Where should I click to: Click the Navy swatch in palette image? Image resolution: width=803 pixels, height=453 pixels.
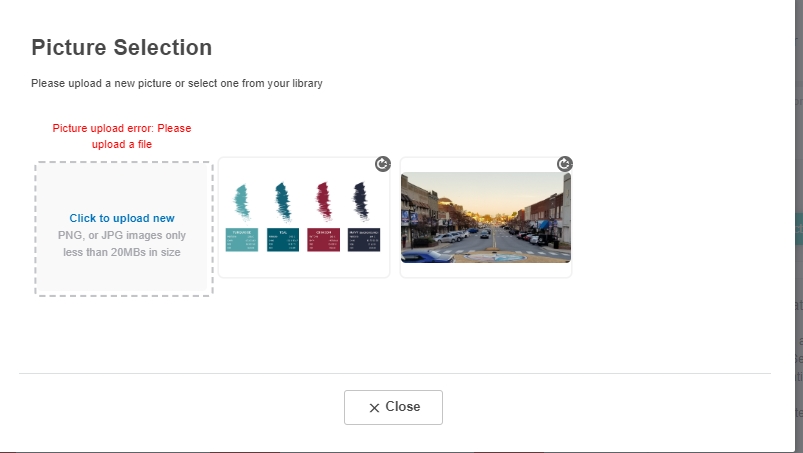click(364, 240)
